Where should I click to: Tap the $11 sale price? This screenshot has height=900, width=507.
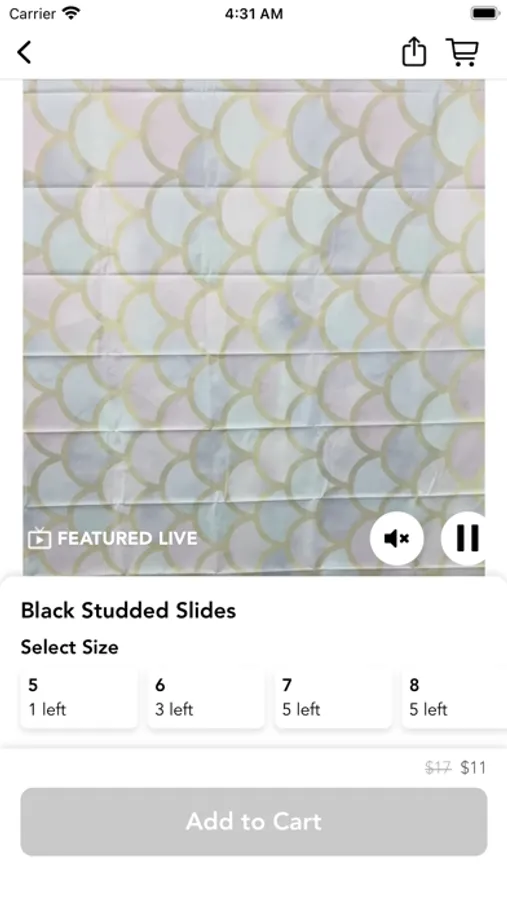click(473, 767)
